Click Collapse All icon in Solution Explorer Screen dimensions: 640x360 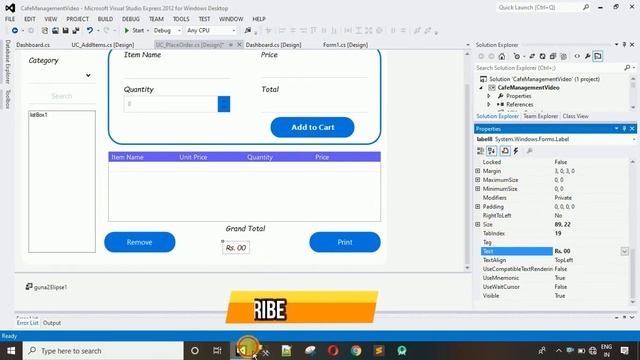pos(553,56)
